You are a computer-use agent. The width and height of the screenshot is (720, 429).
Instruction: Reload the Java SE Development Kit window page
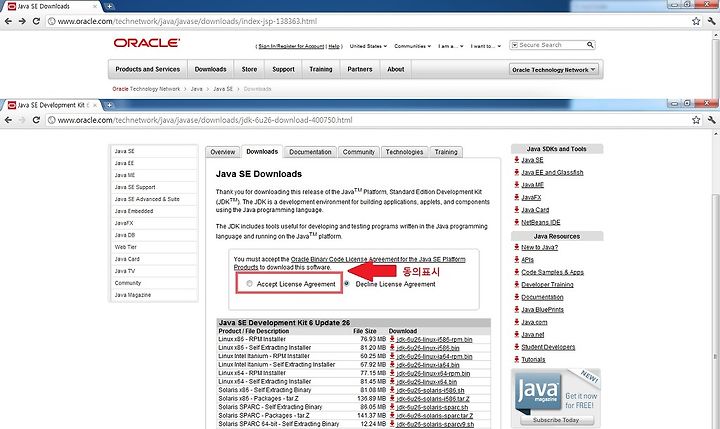pyautogui.click(x=36, y=120)
